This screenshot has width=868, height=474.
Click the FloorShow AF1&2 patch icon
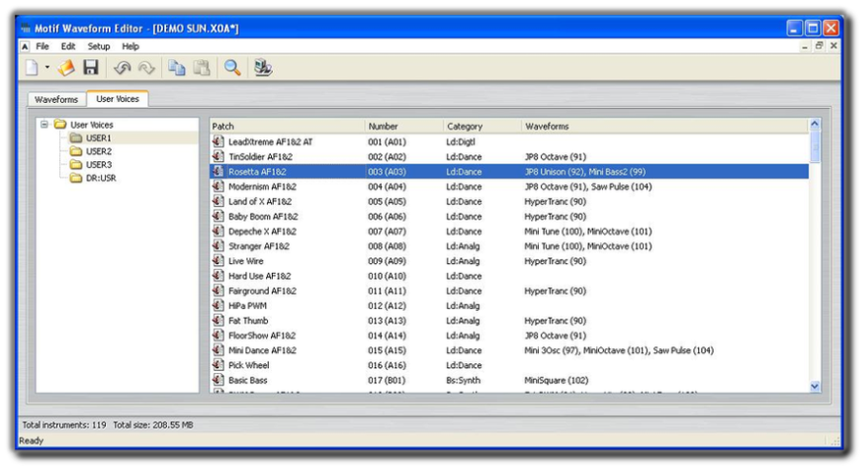[218, 335]
